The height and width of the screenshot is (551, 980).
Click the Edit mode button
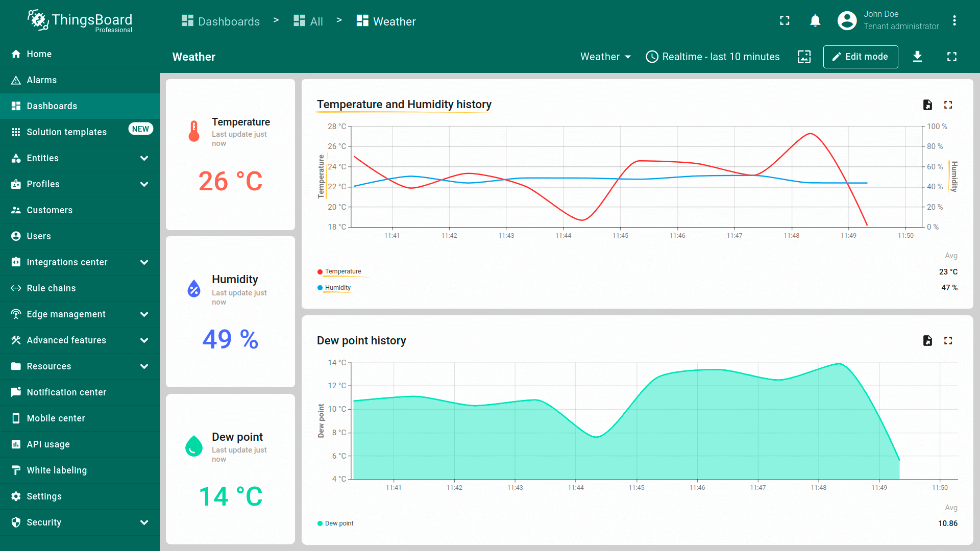coord(860,57)
